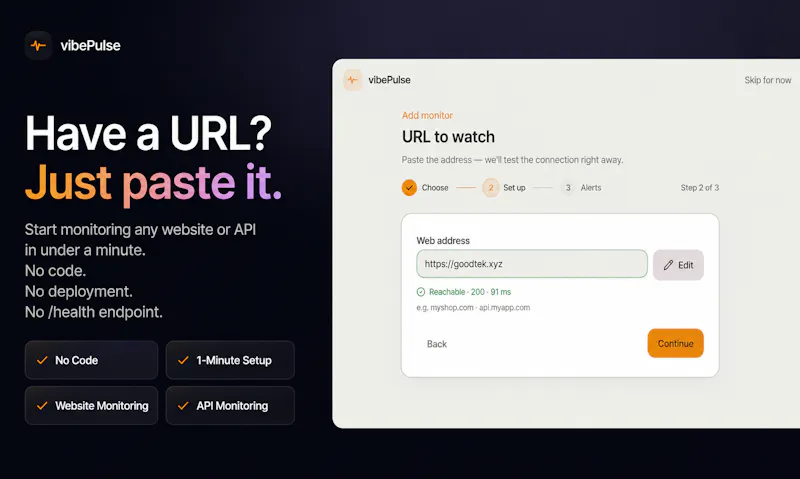Click the Step 2 of 3 indicator
The height and width of the screenshot is (479, 800).
pos(699,188)
